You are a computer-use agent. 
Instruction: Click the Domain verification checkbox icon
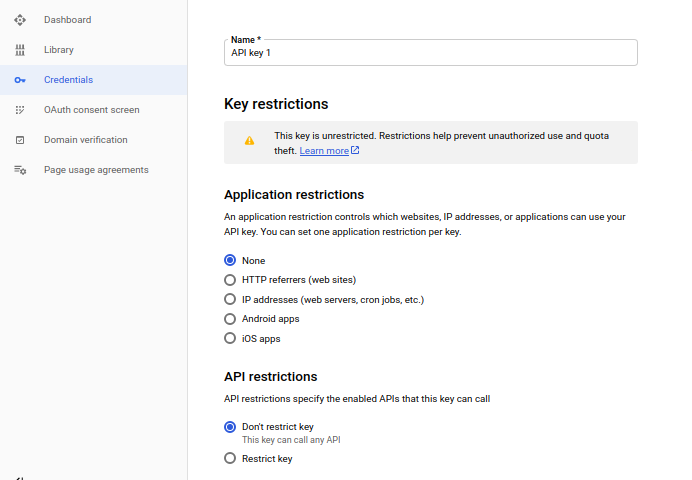click(x=20, y=140)
